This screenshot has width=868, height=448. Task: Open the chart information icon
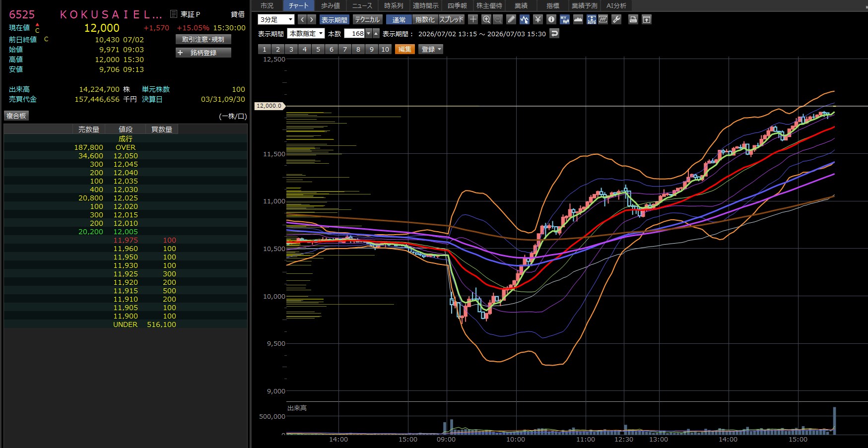[x=551, y=19]
